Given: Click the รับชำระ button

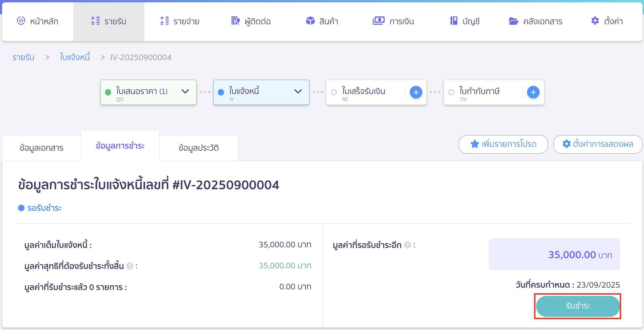Looking at the screenshot, I should [x=578, y=306].
